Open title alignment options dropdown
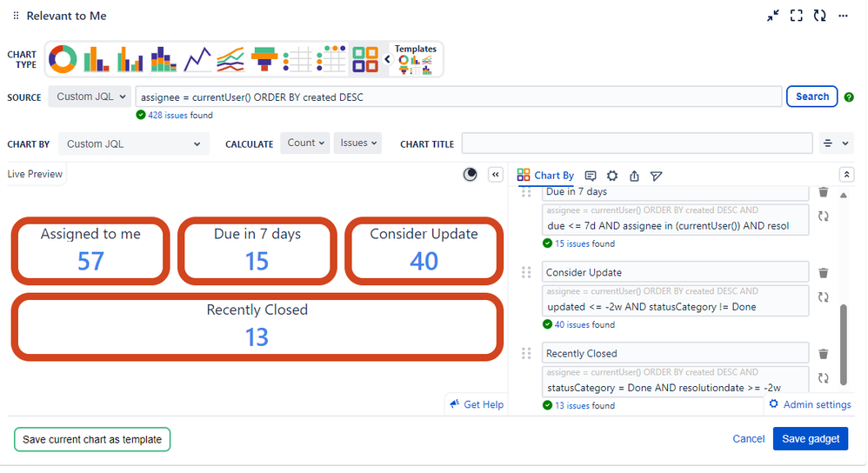The width and height of the screenshot is (868, 473). tap(836, 143)
